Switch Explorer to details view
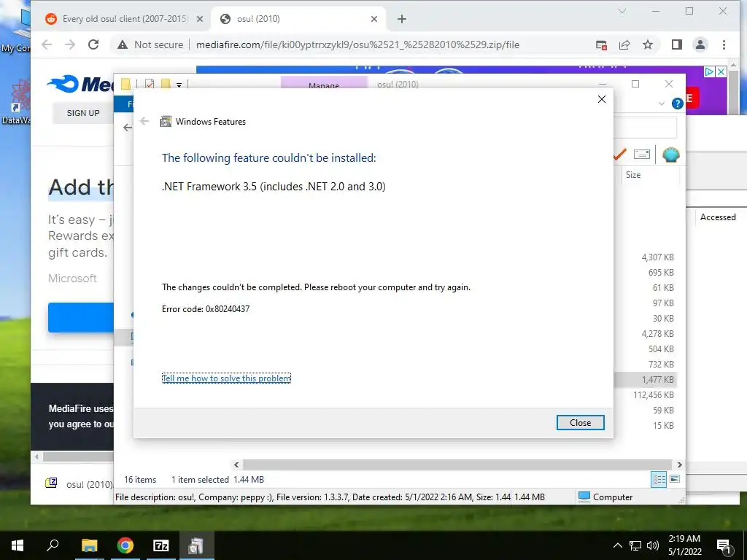The image size is (747, 560). 659,479
